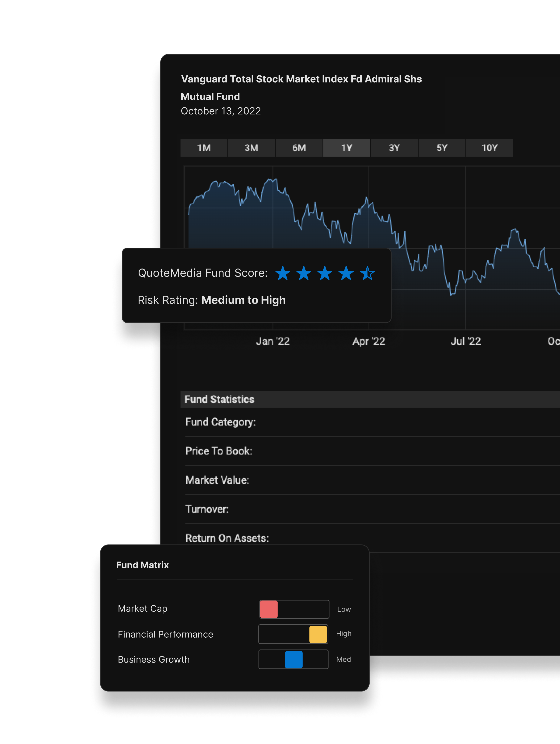
Task: Click the fourth Fund Score star
Action: [346, 273]
